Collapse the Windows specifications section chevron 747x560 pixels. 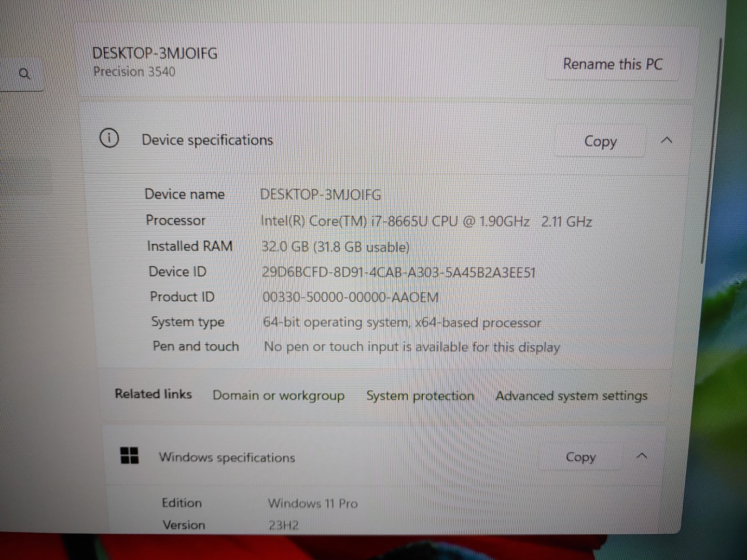(x=642, y=456)
